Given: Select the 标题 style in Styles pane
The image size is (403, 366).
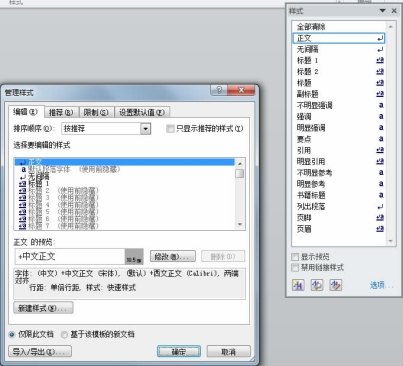Looking at the screenshot, I should [x=339, y=83].
